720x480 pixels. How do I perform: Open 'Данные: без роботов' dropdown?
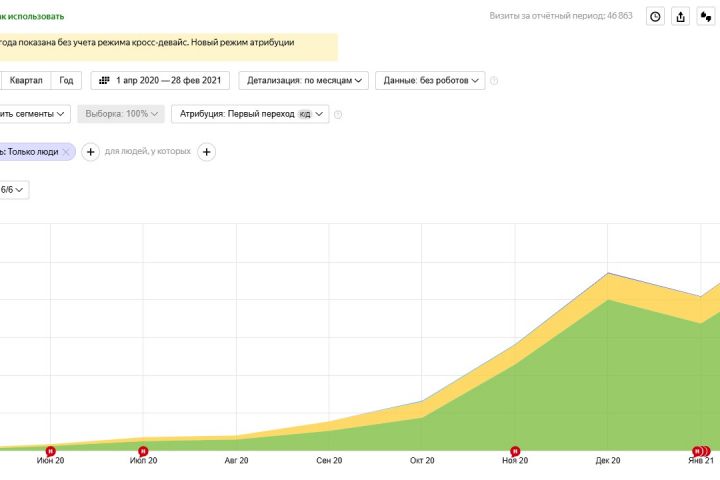433,81
